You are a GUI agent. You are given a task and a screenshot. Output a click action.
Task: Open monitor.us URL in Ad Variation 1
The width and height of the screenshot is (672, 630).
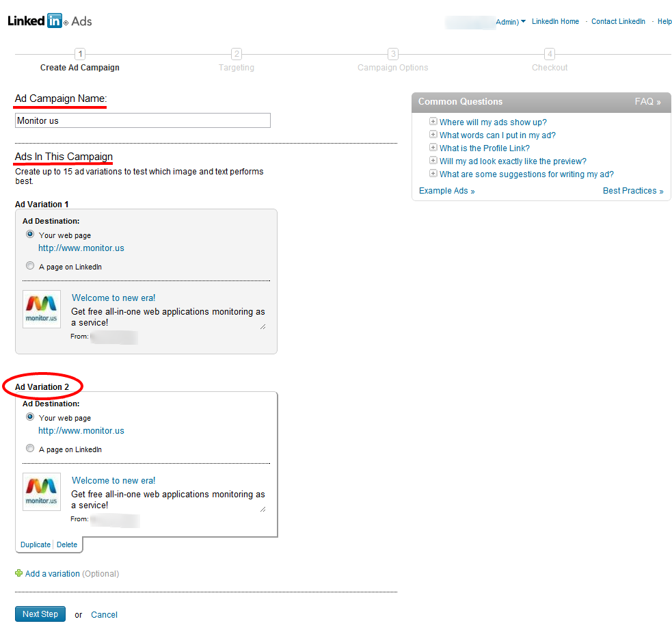click(81, 248)
